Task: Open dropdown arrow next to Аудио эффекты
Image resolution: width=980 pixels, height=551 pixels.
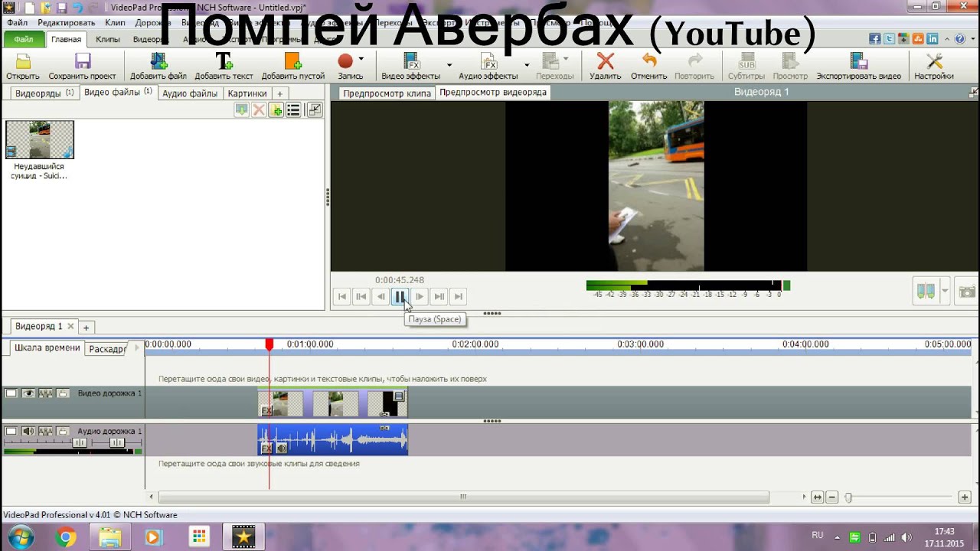Action: pos(527,66)
